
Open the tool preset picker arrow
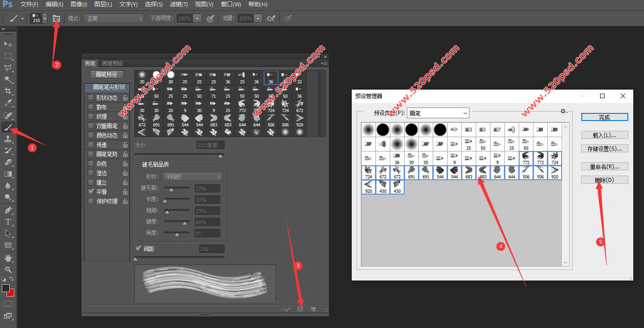click(x=22, y=18)
